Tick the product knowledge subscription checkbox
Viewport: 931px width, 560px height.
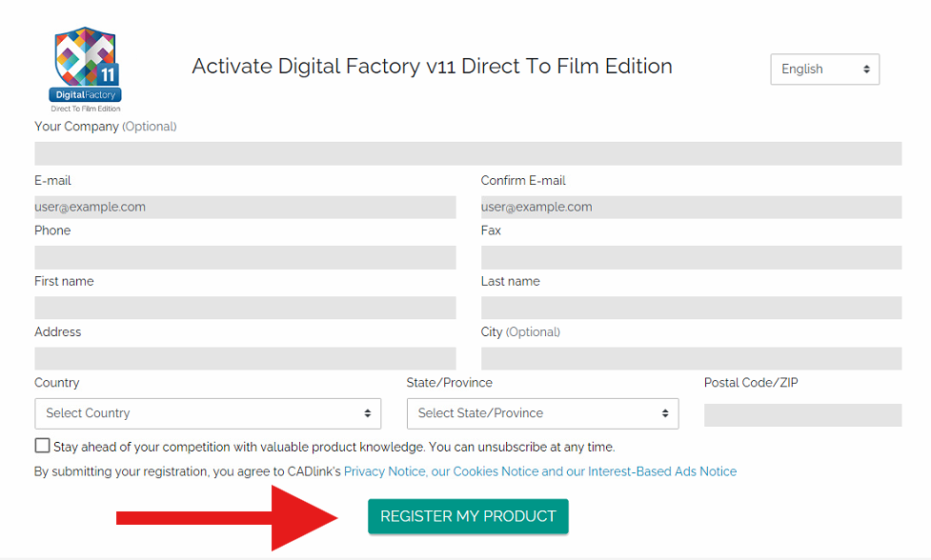pyautogui.click(x=43, y=446)
